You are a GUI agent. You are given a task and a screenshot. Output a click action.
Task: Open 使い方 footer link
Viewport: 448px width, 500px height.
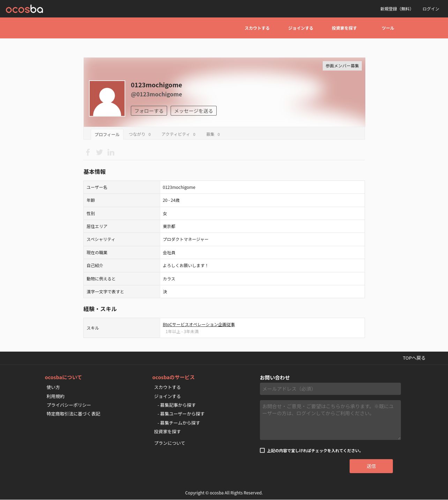coord(53,388)
